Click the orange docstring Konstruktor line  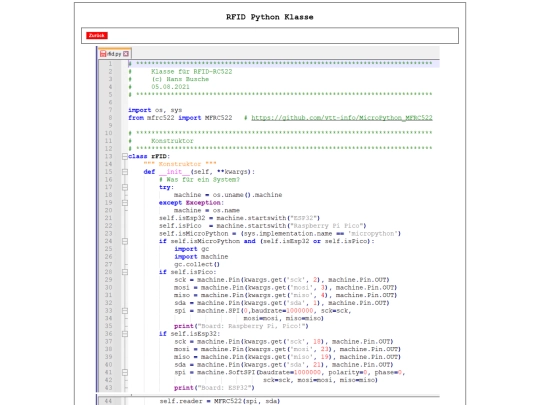(180, 164)
